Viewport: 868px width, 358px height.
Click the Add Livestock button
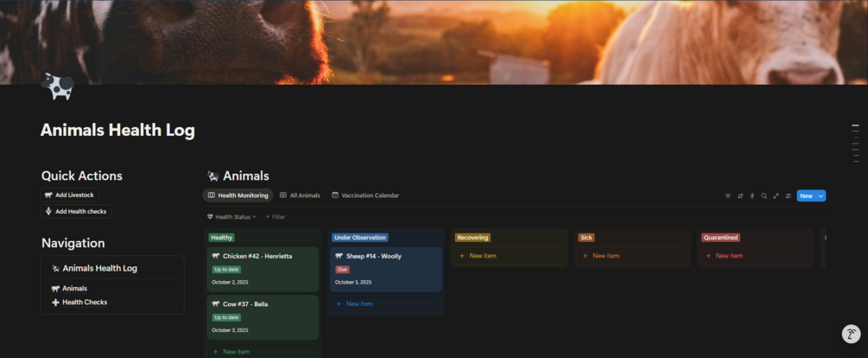[x=70, y=195]
